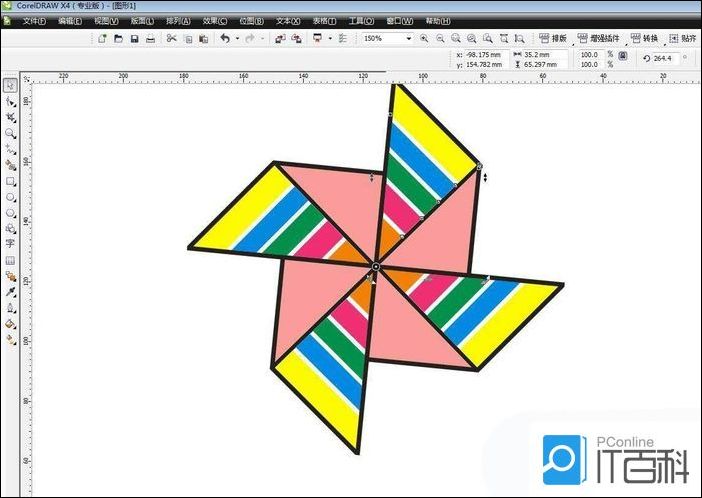Choose the Eyedropper tool
Image resolution: width=702 pixels, height=498 pixels.
tap(10, 291)
